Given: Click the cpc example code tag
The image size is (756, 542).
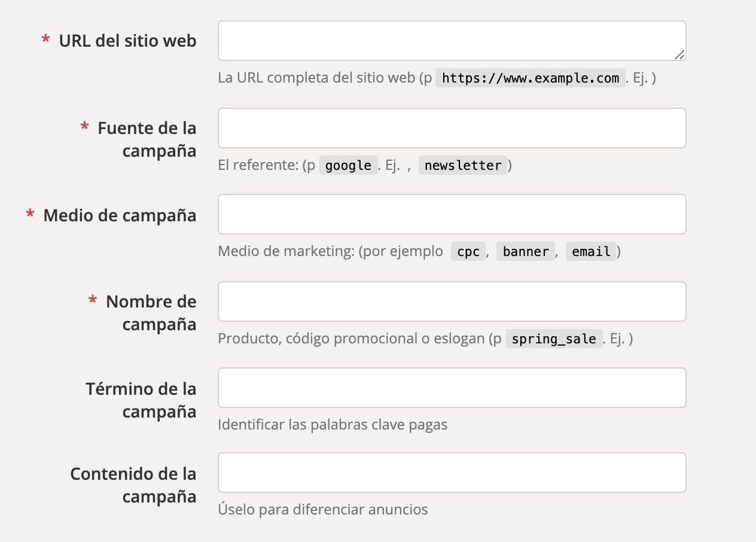Looking at the screenshot, I should point(468,252).
